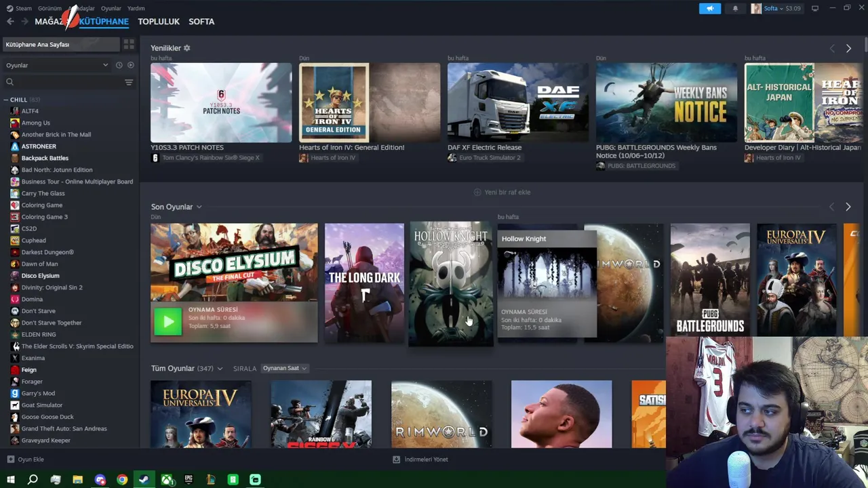Open The Long Dark cover

point(364,283)
